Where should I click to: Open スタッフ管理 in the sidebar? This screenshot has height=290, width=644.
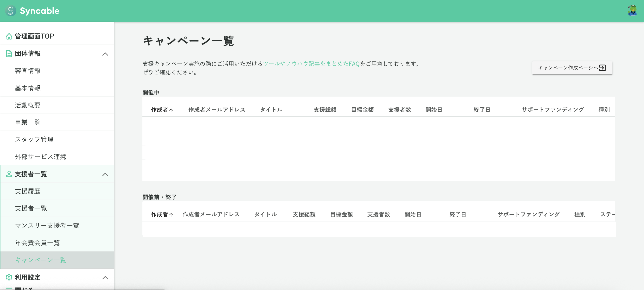pyautogui.click(x=34, y=139)
